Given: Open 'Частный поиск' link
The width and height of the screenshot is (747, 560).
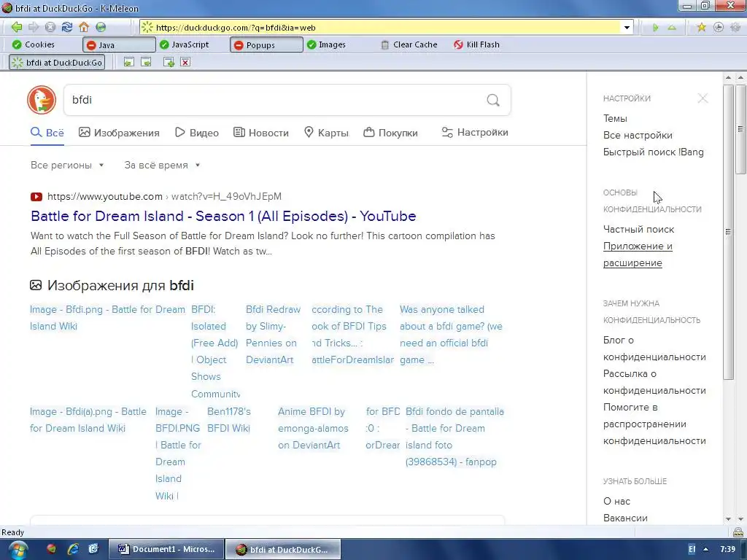Looking at the screenshot, I should [638, 230].
